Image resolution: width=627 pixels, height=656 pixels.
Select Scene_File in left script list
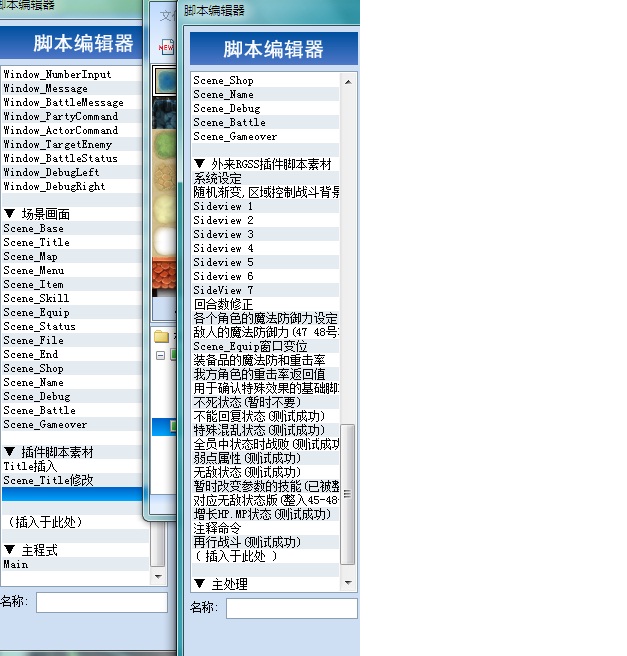pos(72,341)
